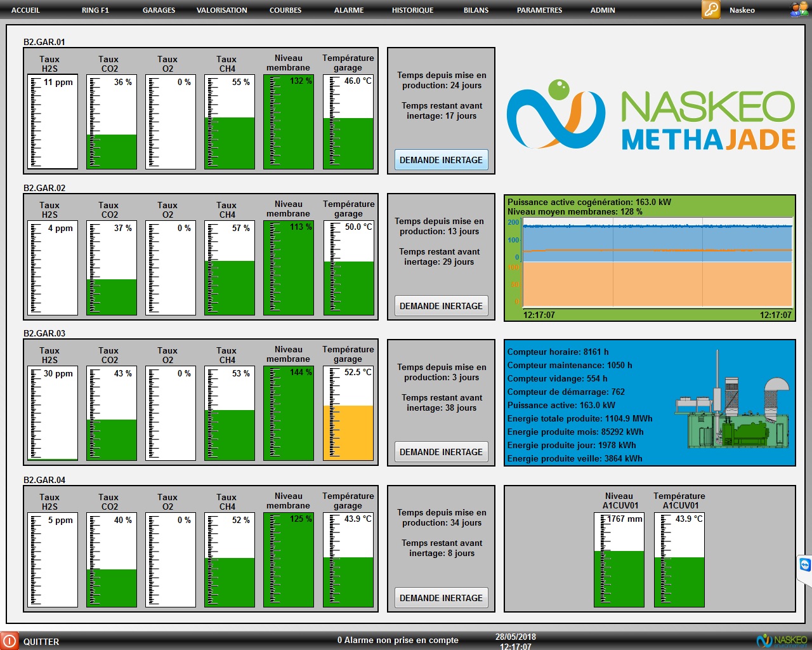Open the cogeneration engine illustration
The width and height of the screenshot is (812, 650).
[x=733, y=400]
